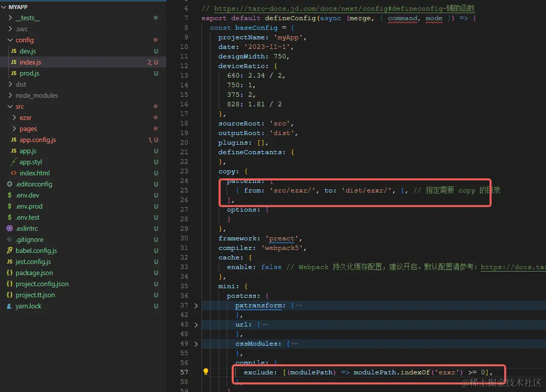Click the 'preact' framework value
The height and width of the screenshot is (392, 546).
282,238
